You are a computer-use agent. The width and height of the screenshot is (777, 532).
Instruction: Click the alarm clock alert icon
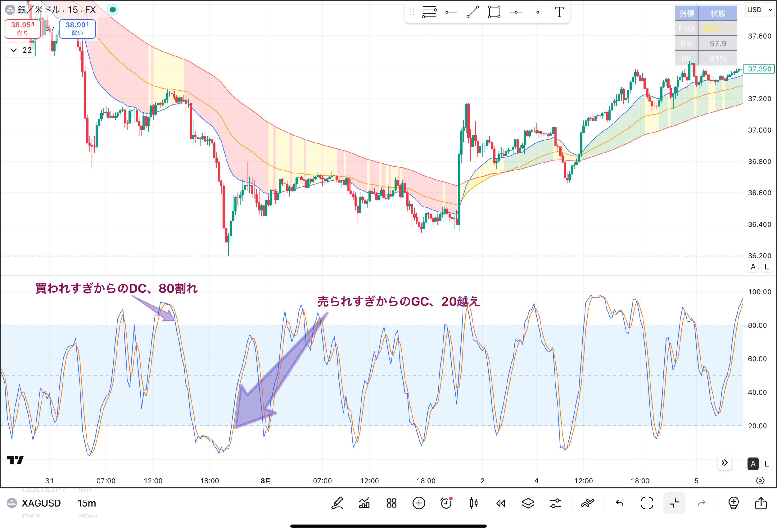pos(446,503)
